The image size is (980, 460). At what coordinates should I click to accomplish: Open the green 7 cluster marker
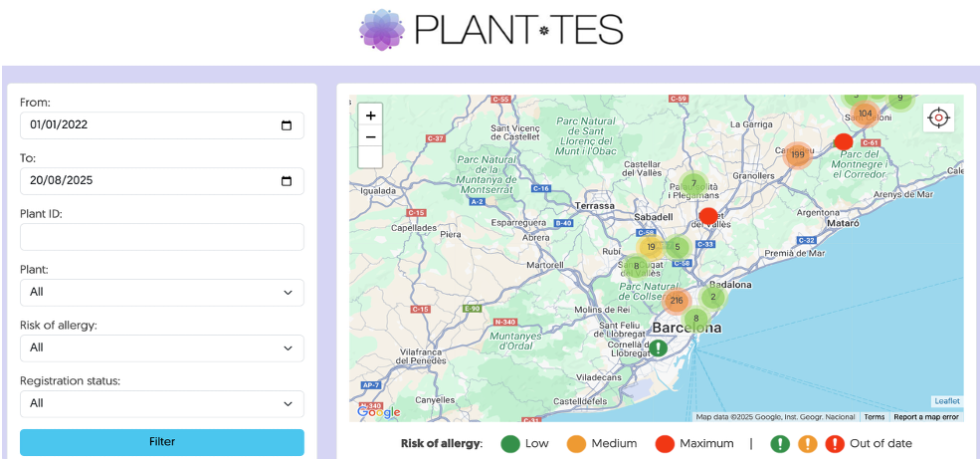point(693,183)
